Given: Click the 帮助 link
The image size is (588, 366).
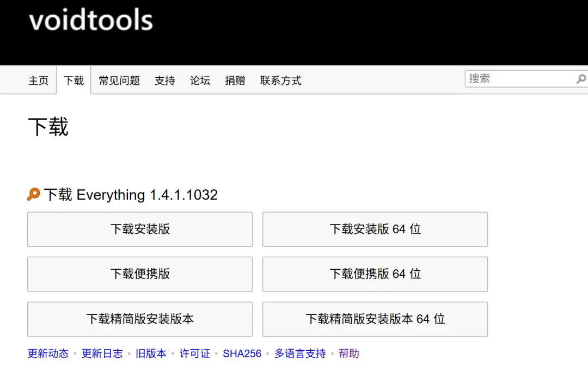Looking at the screenshot, I should tap(349, 353).
